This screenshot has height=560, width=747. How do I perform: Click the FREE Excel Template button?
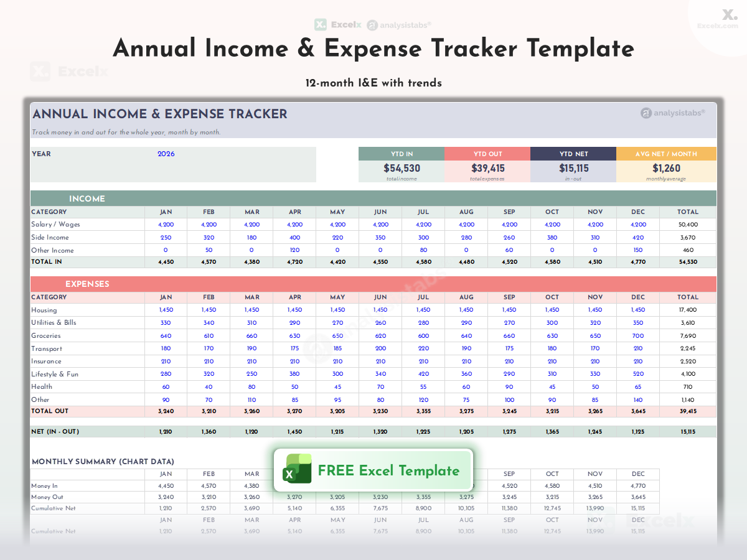click(x=374, y=470)
